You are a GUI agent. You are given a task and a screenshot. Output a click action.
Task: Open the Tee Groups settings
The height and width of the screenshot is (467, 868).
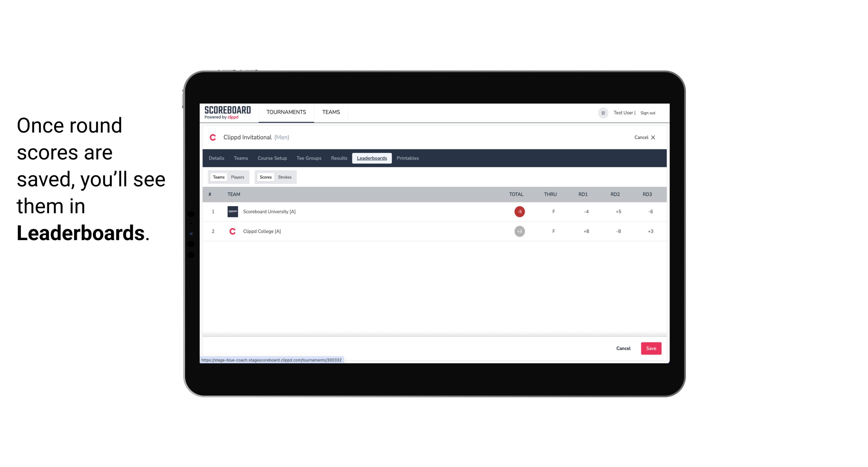pos(308,158)
